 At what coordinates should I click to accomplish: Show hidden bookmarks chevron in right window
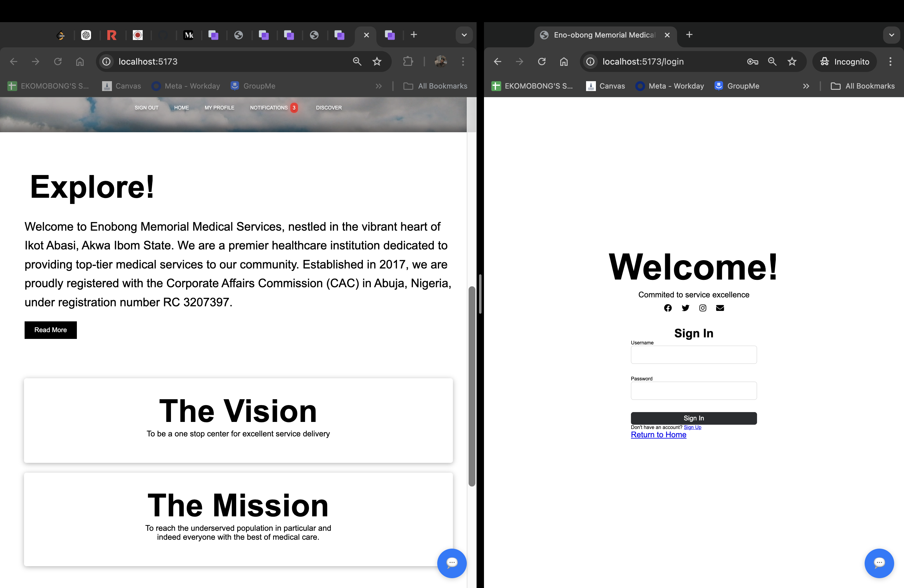point(806,86)
